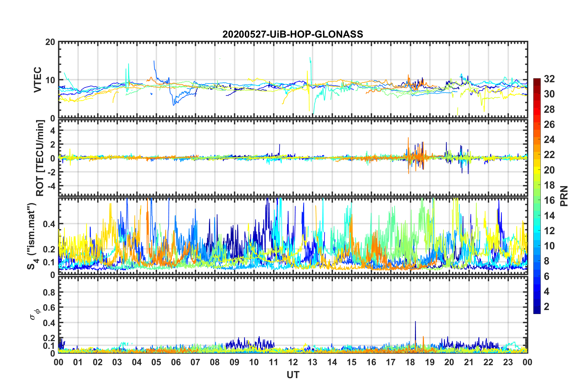
Task: Click the ROT axis tick label "-2"
Action: click(x=51, y=172)
